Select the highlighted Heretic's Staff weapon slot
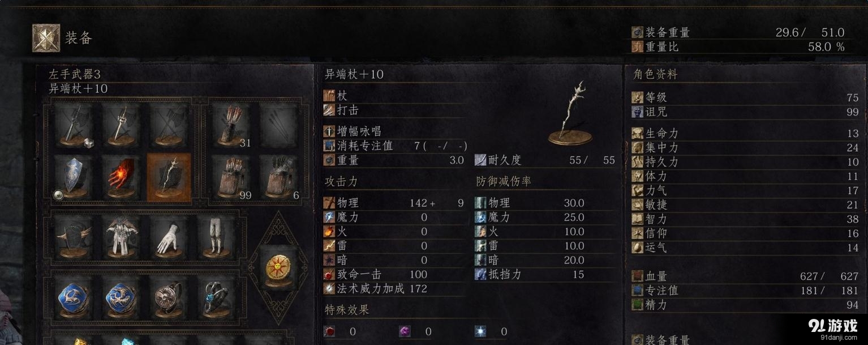Image resolution: width=868 pixels, height=345 pixels. (169, 177)
